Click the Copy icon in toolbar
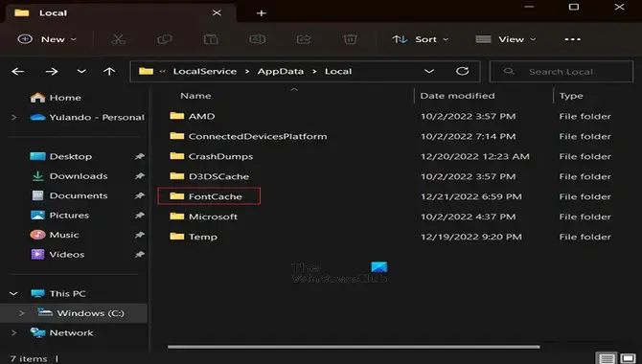This screenshot has height=364, width=642. coord(165,39)
